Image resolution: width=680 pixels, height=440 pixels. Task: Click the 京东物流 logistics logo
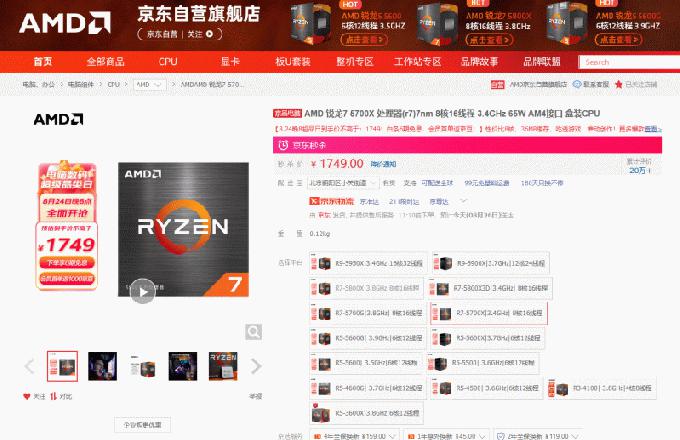[x=331, y=201]
